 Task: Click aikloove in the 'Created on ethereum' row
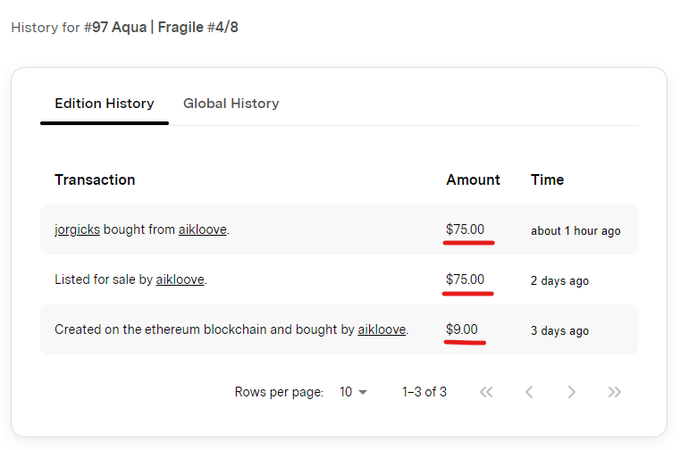tap(382, 329)
